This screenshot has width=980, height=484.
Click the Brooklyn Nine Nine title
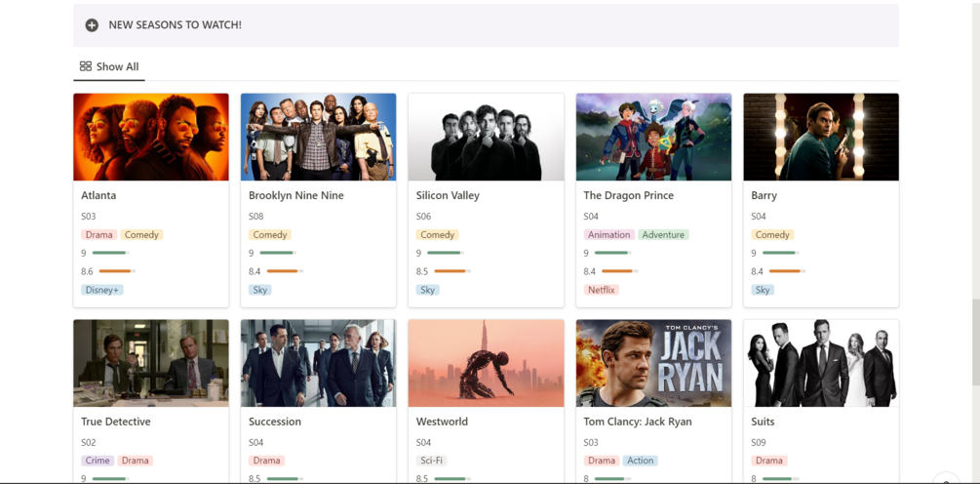pos(296,196)
